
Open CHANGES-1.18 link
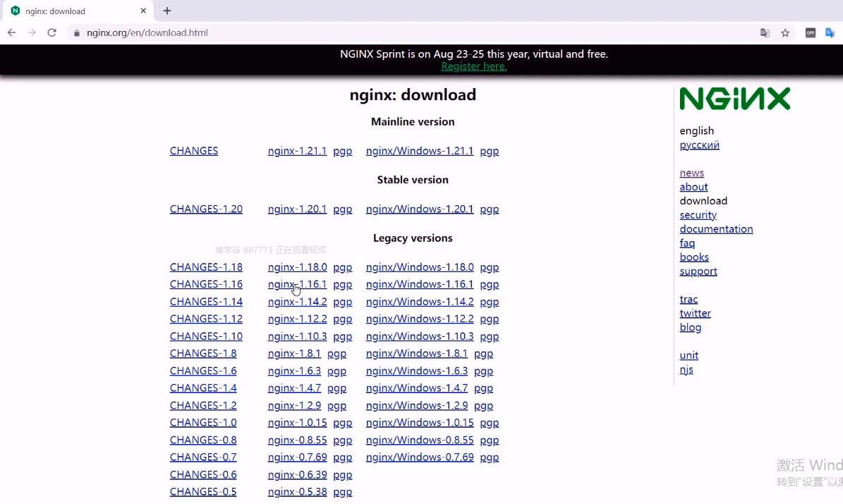[x=206, y=267]
